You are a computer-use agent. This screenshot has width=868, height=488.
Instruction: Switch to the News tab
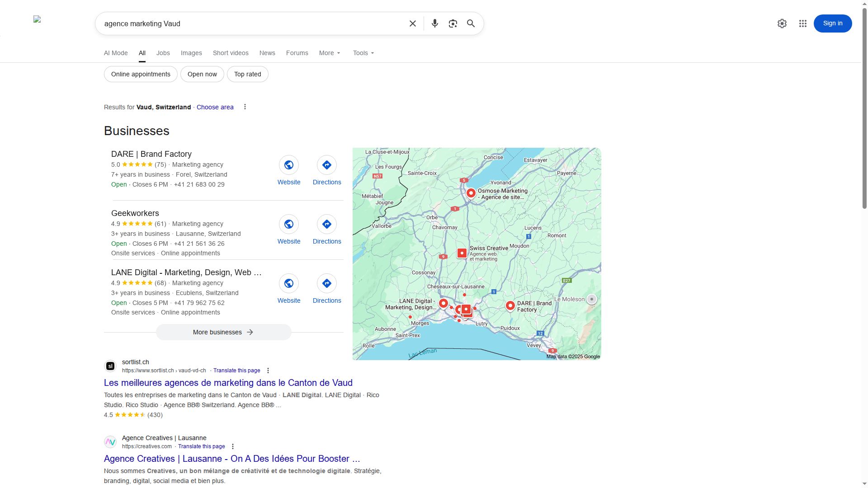(x=267, y=53)
